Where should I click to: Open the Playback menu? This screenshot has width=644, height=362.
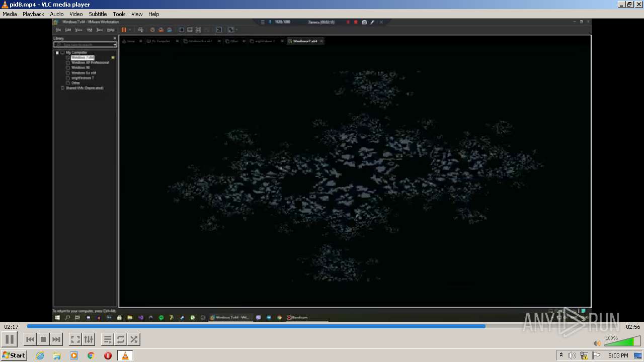[33, 14]
